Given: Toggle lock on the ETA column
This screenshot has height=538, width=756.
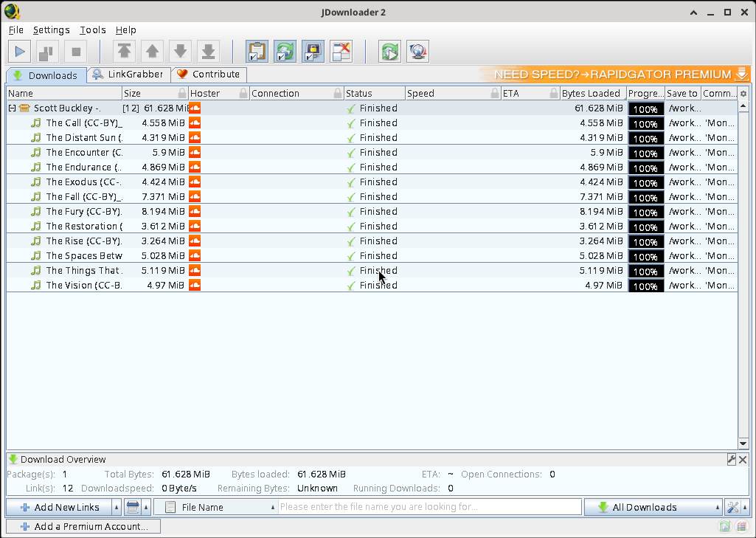Looking at the screenshot, I should (x=554, y=93).
